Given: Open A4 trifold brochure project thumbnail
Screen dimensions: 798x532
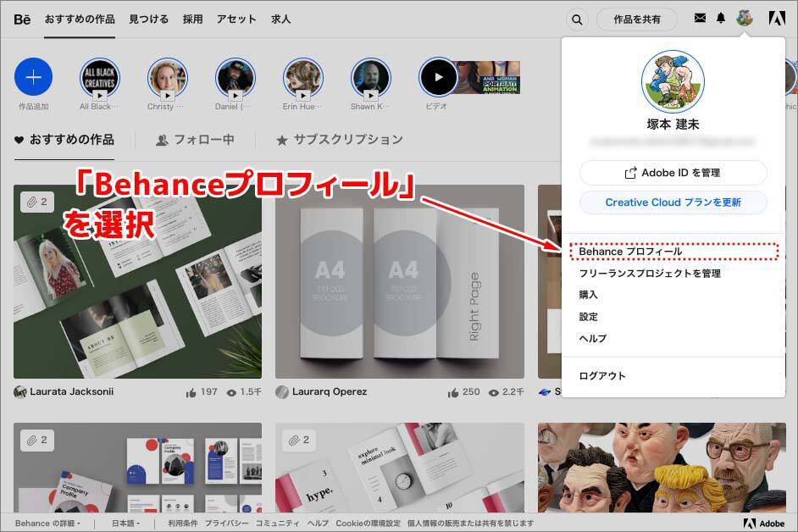Looking at the screenshot, I should (400, 281).
